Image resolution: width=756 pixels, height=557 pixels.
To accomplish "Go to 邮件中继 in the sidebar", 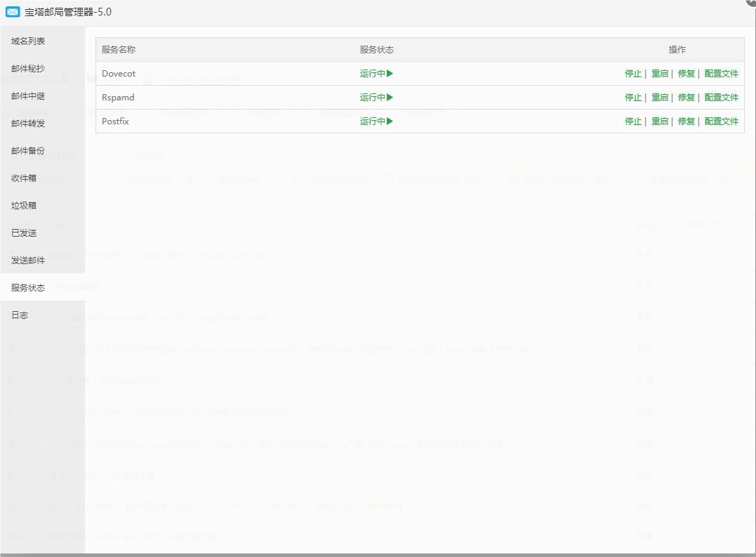I will click(x=28, y=96).
